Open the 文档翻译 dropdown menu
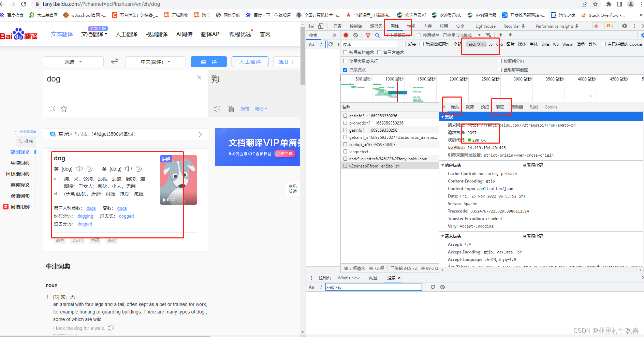The width and height of the screenshot is (644, 337). [x=94, y=34]
